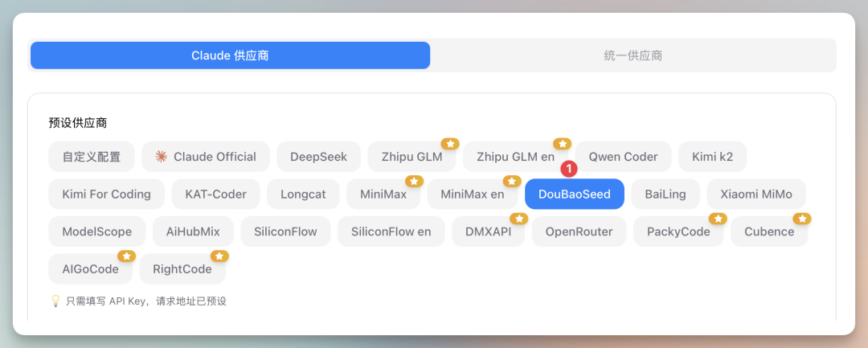The image size is (868, 348).
Task: Pick the AIGoCode provider
Action: coord(91,269)
